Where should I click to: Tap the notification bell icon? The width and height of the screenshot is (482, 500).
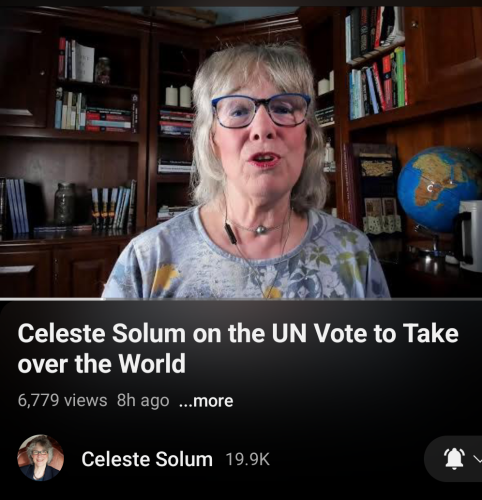(x=454, y=459)
